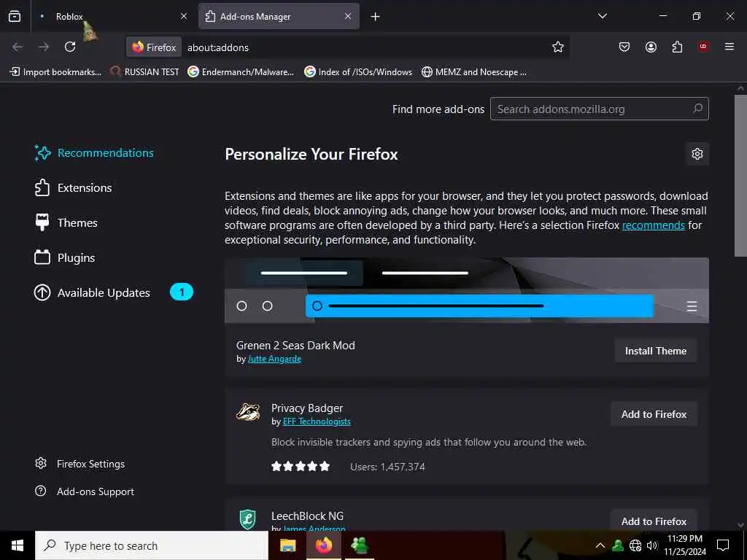Click the Firefox identity badge in address bar

[154, 47]
